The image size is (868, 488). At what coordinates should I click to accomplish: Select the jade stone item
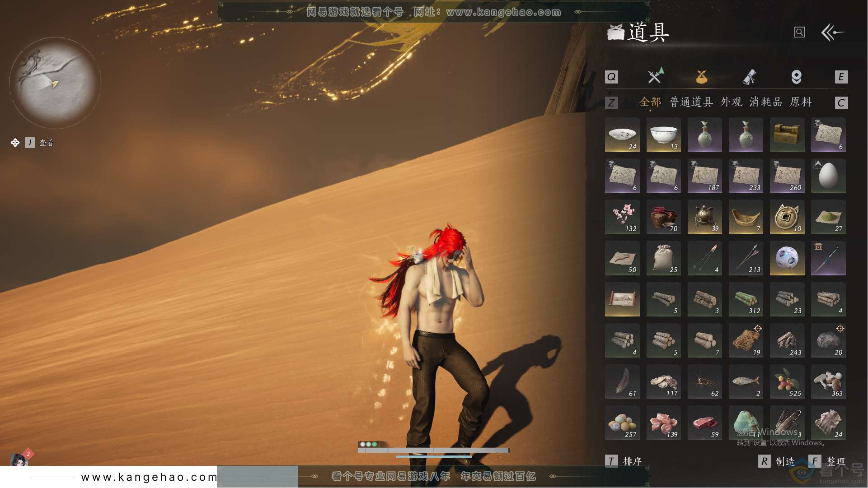point(746,423)
